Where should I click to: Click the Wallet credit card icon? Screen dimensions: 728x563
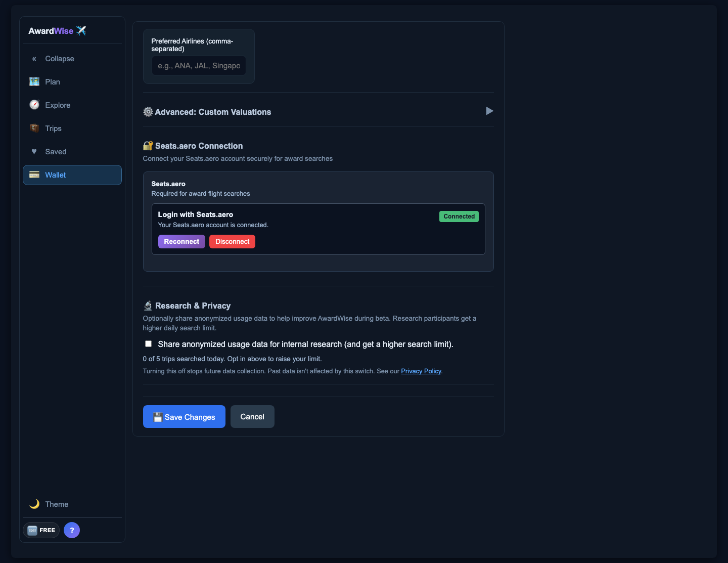tap(34, 175)
